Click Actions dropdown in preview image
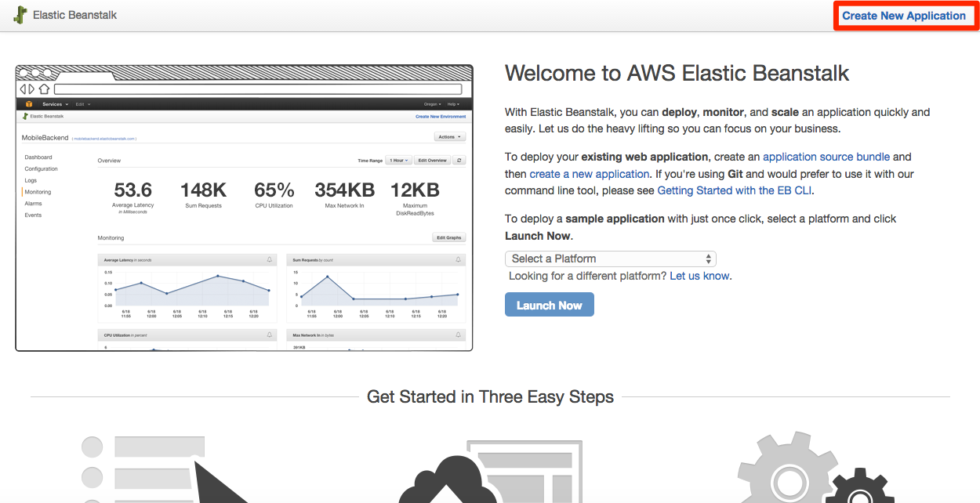980x503 pixels. pos(450,136)
